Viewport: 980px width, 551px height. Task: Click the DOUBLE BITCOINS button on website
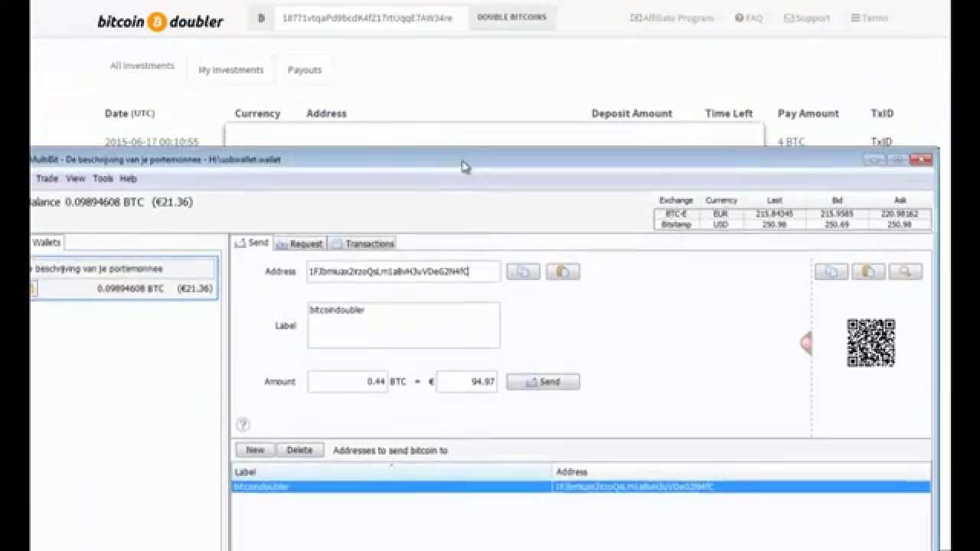tap(511, 17)
